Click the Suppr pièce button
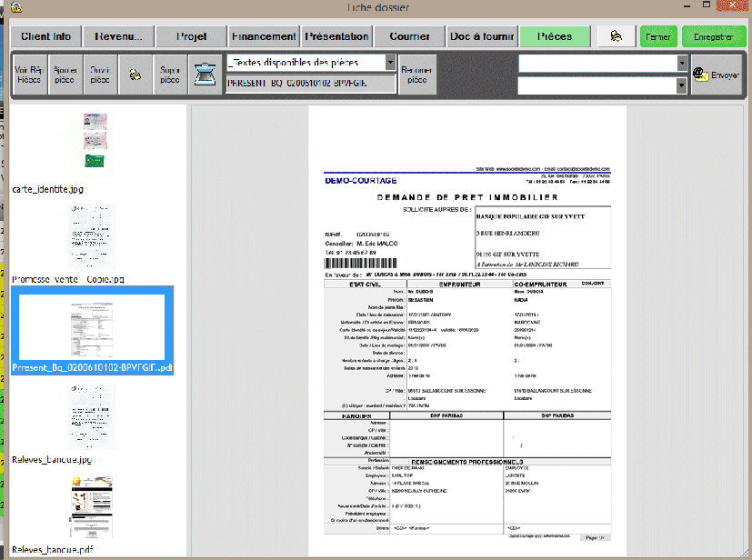752x560 pixels. (168, 74)
